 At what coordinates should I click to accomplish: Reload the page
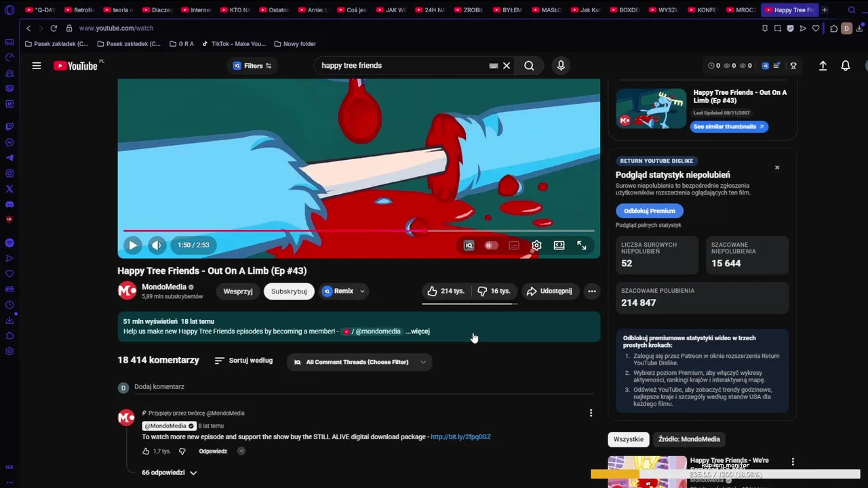[x=54, y=28]
